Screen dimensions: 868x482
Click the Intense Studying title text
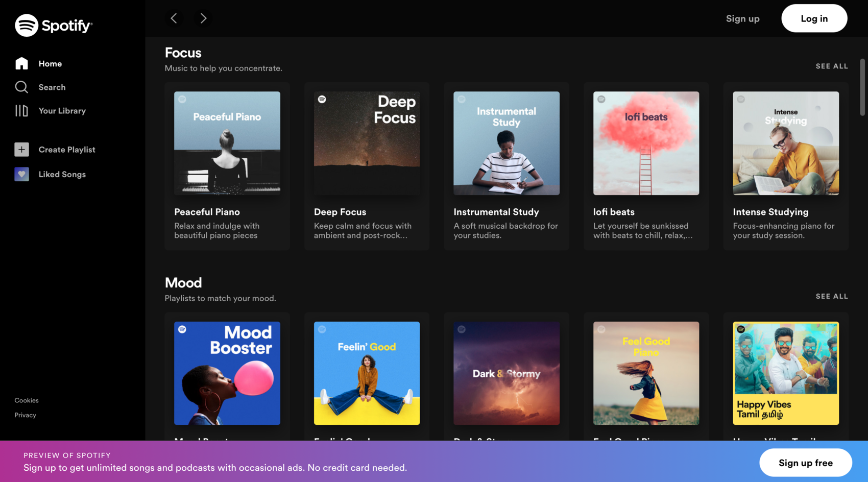pyautogui.click(x=771, y=212)
